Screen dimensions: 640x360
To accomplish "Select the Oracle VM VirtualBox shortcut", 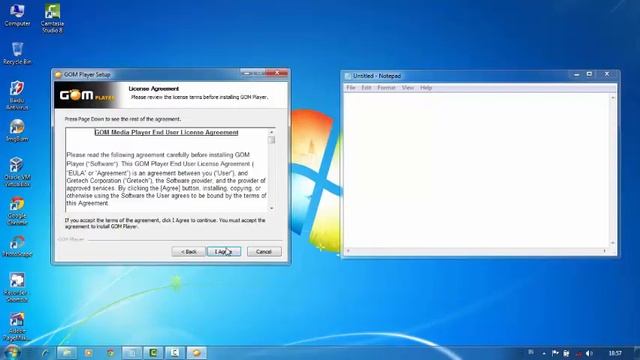I will click(x=17, y=171).
